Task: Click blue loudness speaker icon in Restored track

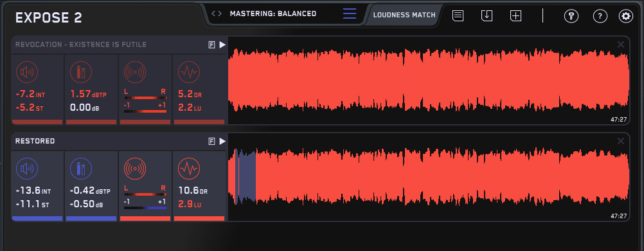Action: [27, 169]
